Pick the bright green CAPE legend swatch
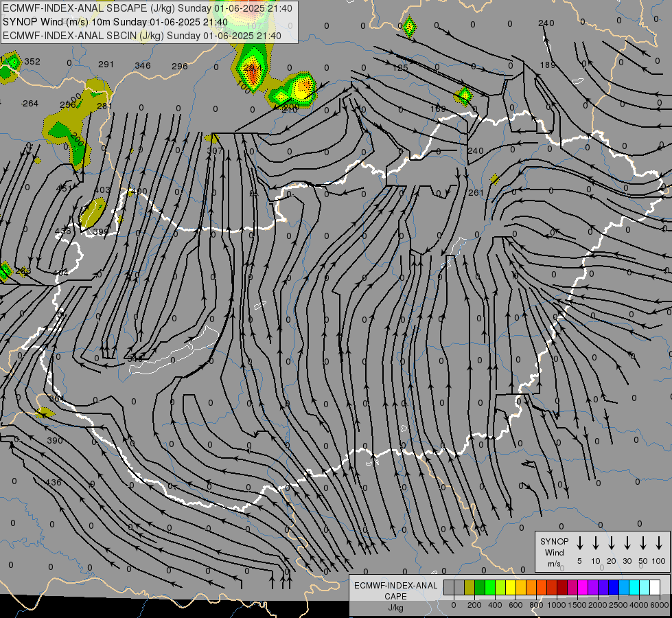Screen dimensions: 672x618 coord(490,588)
